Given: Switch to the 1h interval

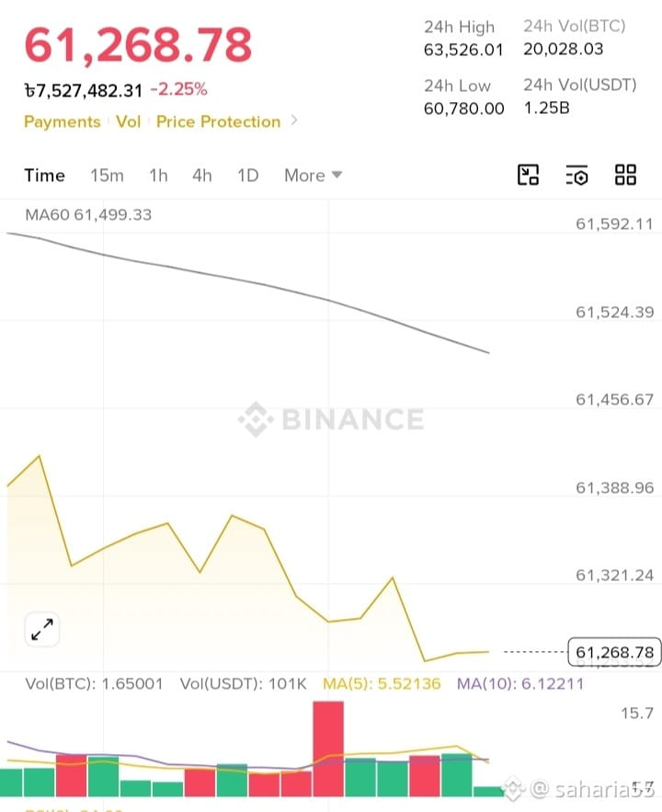Looking at the screenshot, I should [x=158, y=176].
